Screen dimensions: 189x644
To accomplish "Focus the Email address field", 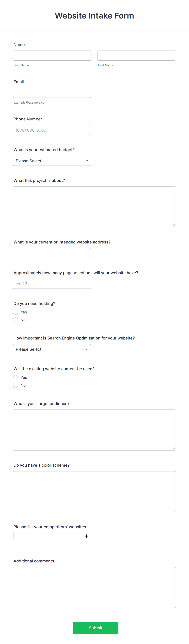I will (52, 93).
